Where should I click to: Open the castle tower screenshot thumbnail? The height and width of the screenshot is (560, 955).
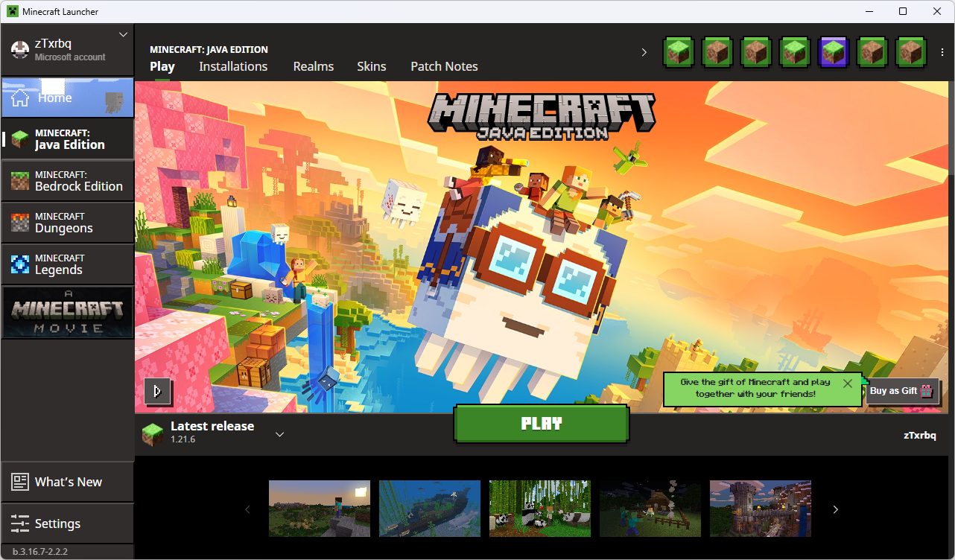[761, 509]
